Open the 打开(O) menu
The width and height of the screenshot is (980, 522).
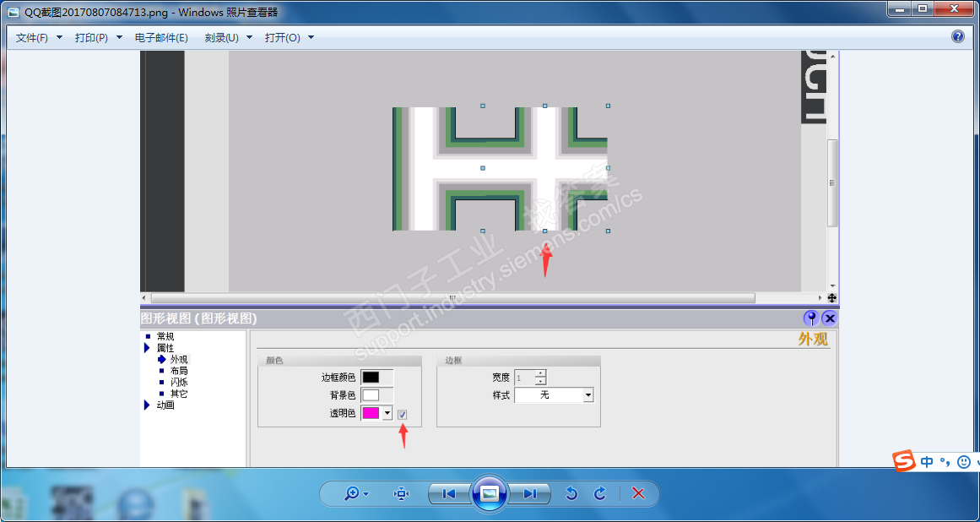(290, 38)
